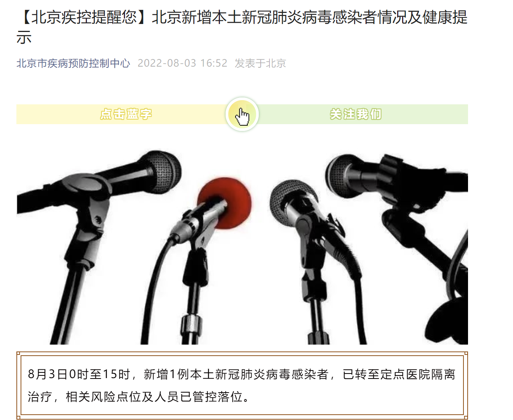The width and height of the screenshot is (513, 420).
Task: Click the article headline 北京疾控提醒您
Action: (x=242, y=27)
